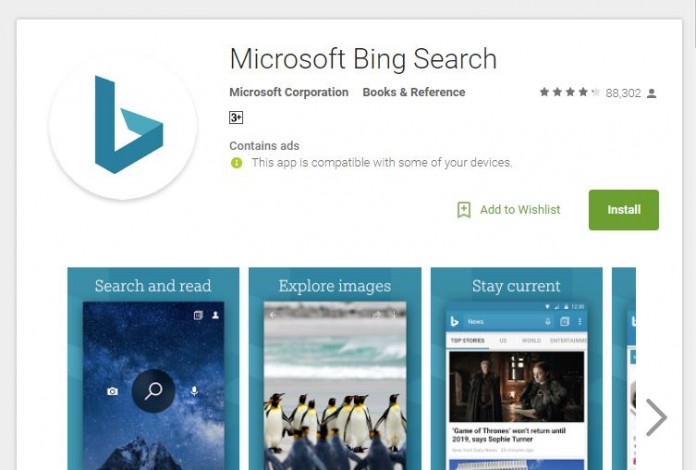This screenshot has width=696, height=470.
Task: Click the Top Stories tab in screenshot
Action: coord(467,340)
